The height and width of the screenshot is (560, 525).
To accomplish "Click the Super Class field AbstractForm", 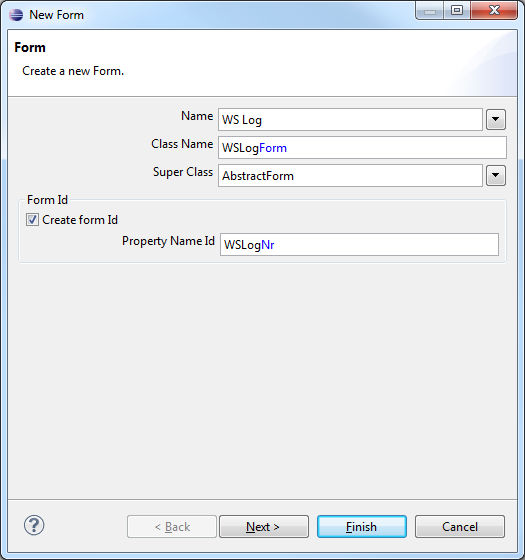I will pos(350,175).
